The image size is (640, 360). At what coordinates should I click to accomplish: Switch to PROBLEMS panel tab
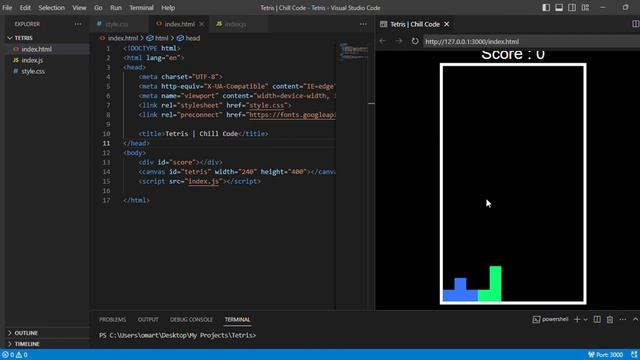[113, 320]
